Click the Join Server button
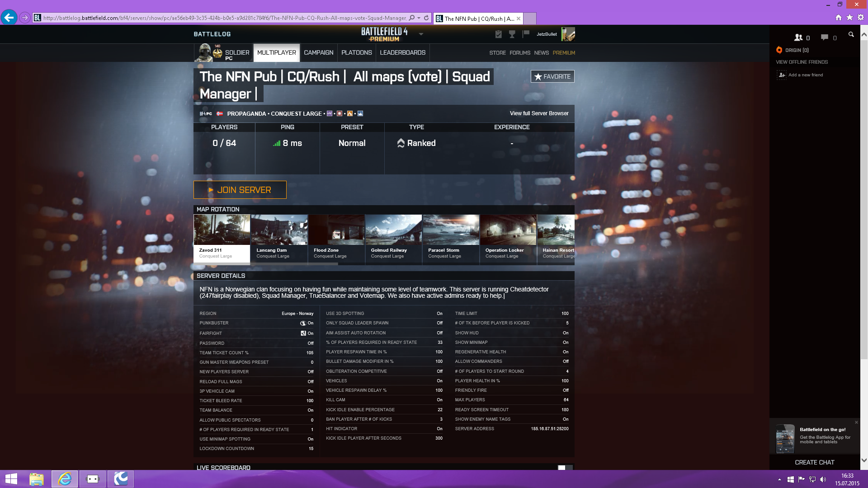Screen dimensions: 868x488 tap(240, 190)
